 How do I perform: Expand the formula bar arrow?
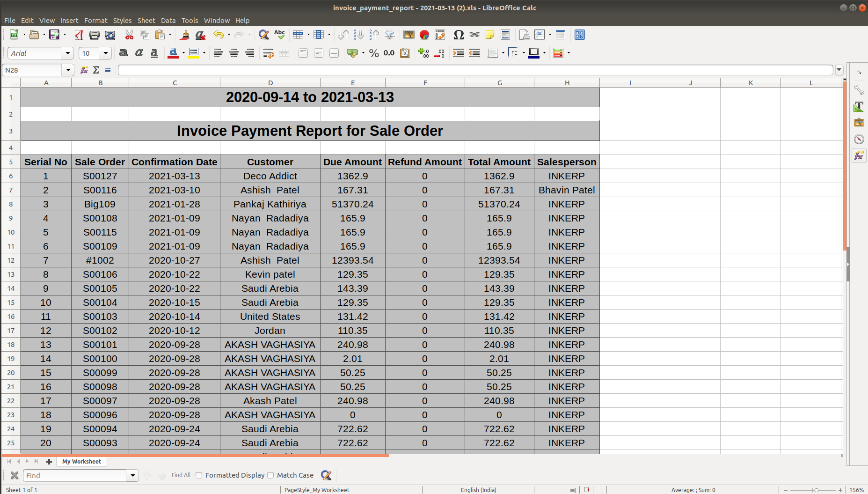(839, 70)
